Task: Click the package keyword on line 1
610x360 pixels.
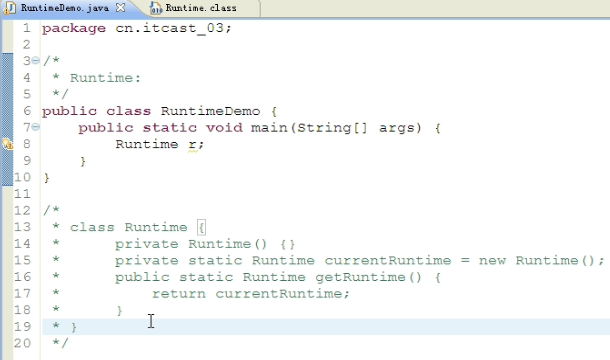Action: [x=74, y=29]
